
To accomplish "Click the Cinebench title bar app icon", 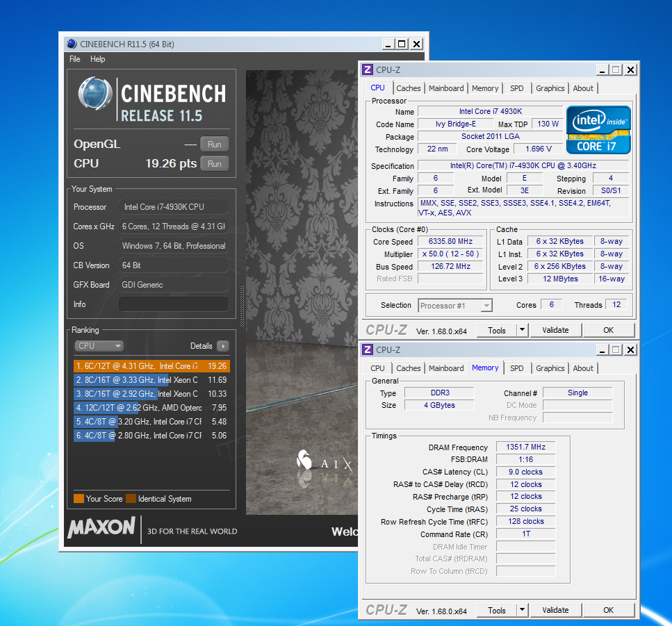I will click(72, 44).
